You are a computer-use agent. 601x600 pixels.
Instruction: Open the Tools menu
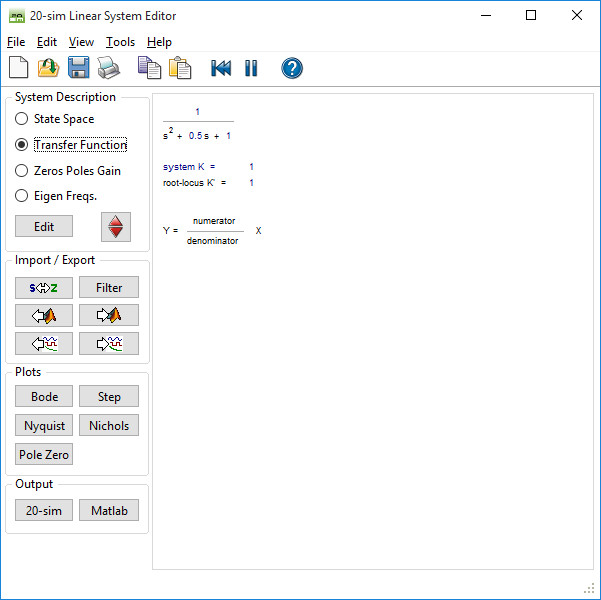pyautogui.click(x=120, y=42)
